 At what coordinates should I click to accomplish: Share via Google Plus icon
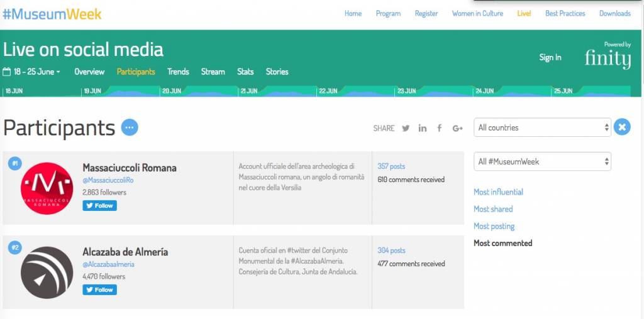pyautogui.click(x=458, y=128)
